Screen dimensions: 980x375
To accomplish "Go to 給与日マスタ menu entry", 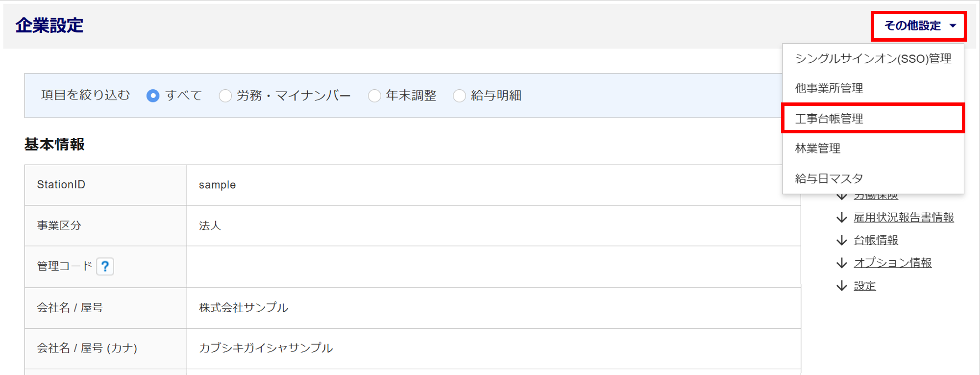I will click(x=829, y=178).
